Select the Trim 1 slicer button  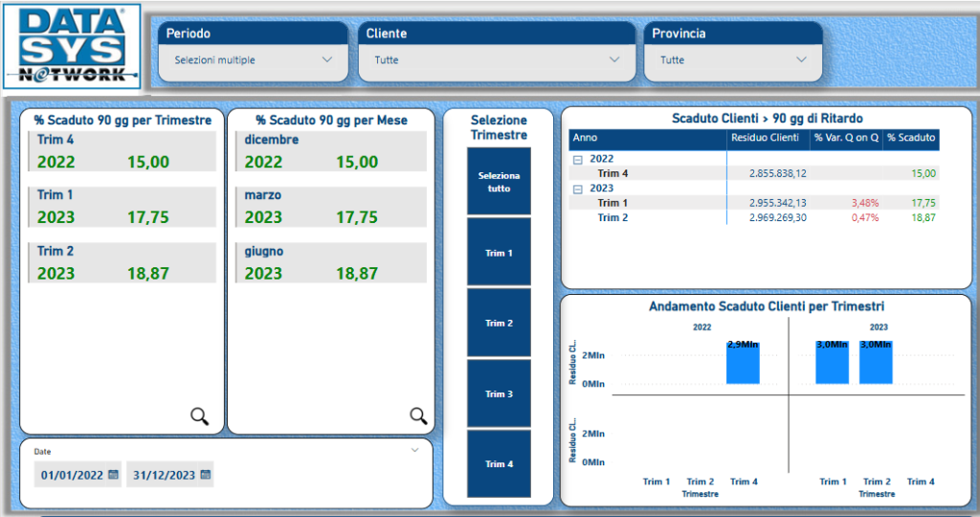[499, 253]
